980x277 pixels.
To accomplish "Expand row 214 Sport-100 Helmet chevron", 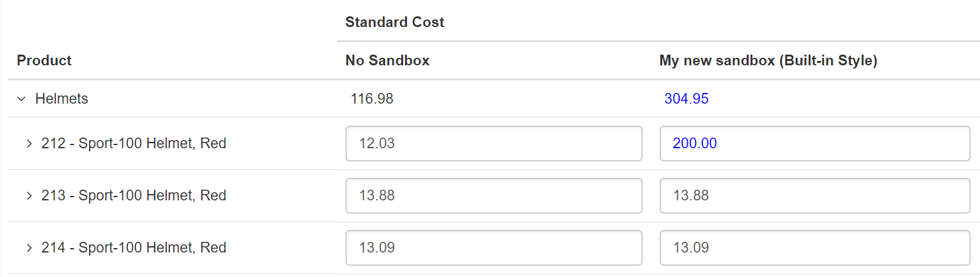I will pyautogui.click(x=29, y=248).
